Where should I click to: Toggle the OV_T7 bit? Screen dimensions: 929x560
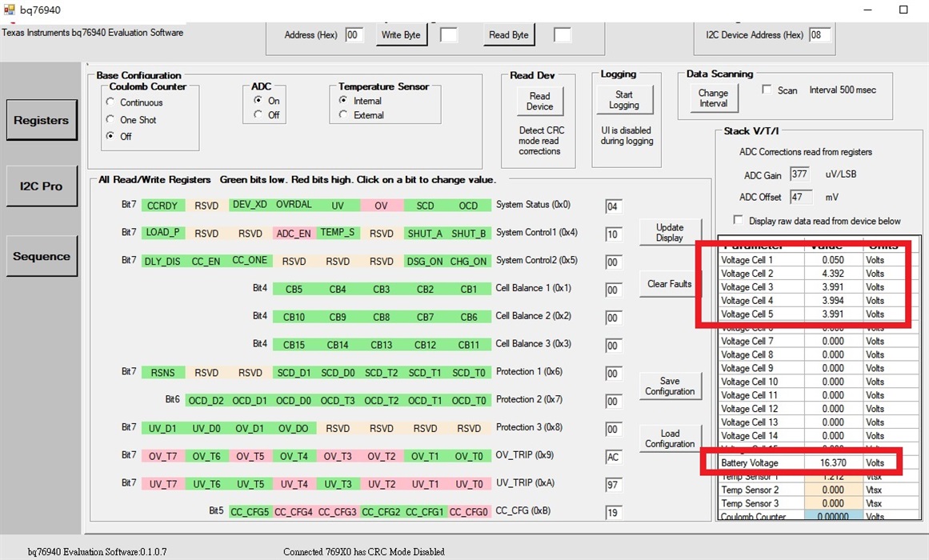pyautogui.click(x=162, y=456)
